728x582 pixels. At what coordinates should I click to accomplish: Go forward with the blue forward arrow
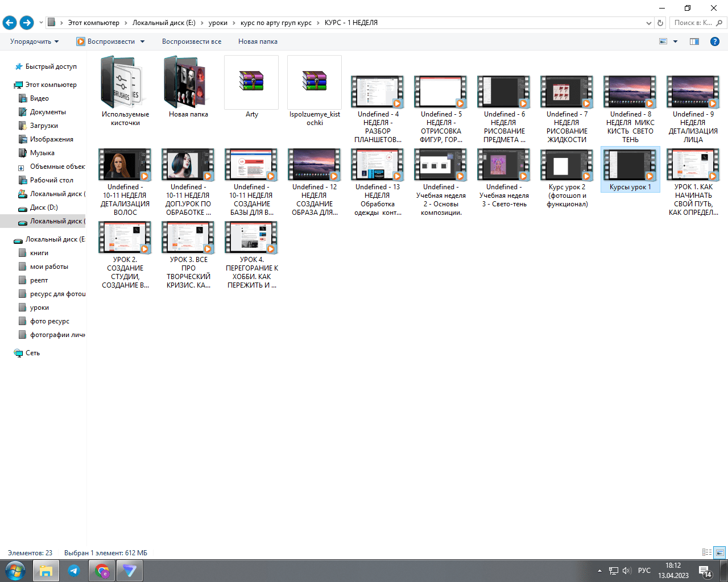(27, 23)
